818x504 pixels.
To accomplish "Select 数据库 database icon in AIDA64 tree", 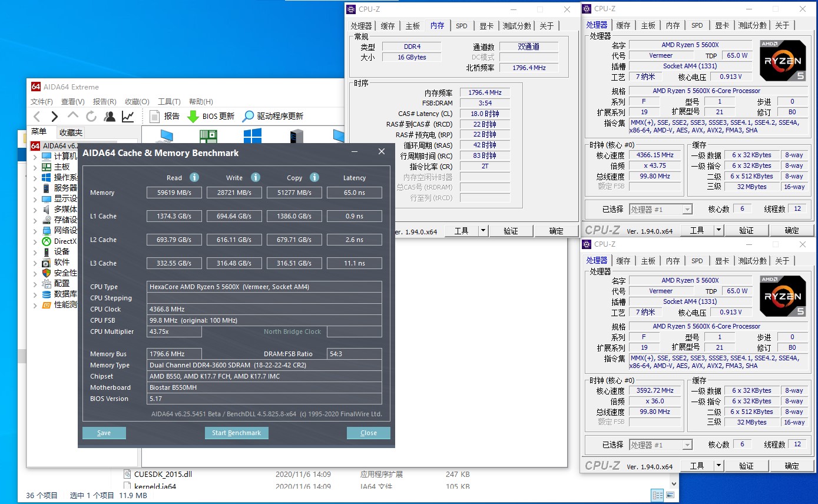I will (47, 294).
